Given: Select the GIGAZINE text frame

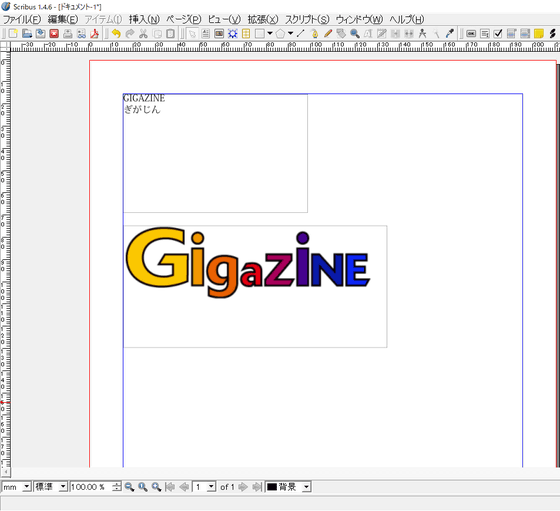Looking at the screenshot, I should 215,153.
